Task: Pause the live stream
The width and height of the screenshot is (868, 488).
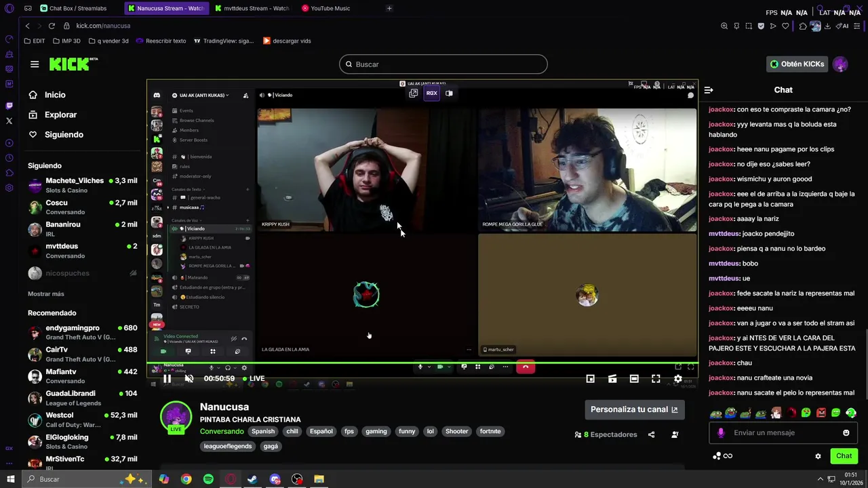Action: click(x=167, y=379)
